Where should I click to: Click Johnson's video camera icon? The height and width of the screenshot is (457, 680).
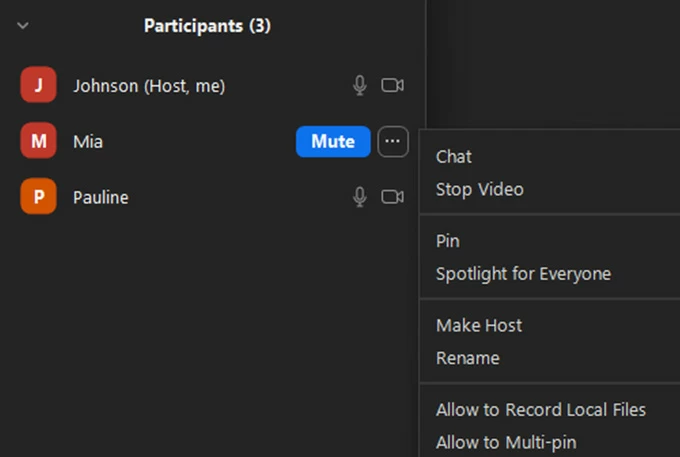click(x=392, y=86)
